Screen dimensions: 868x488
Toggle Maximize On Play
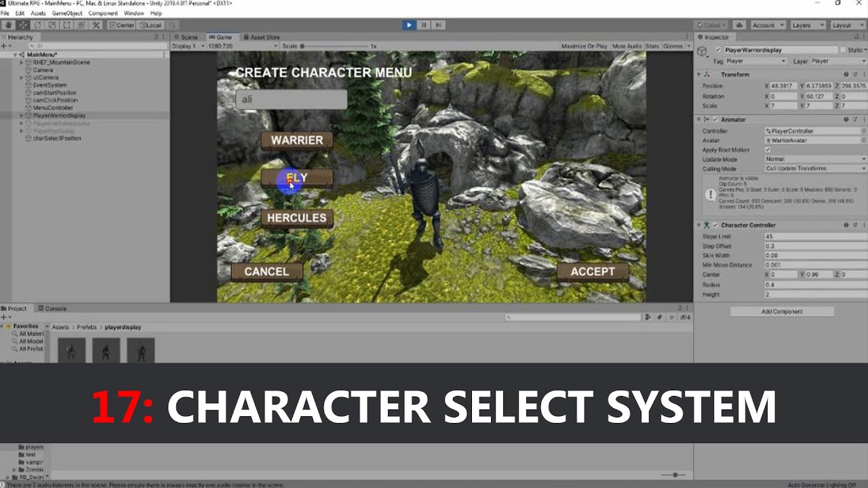[584, 46]
